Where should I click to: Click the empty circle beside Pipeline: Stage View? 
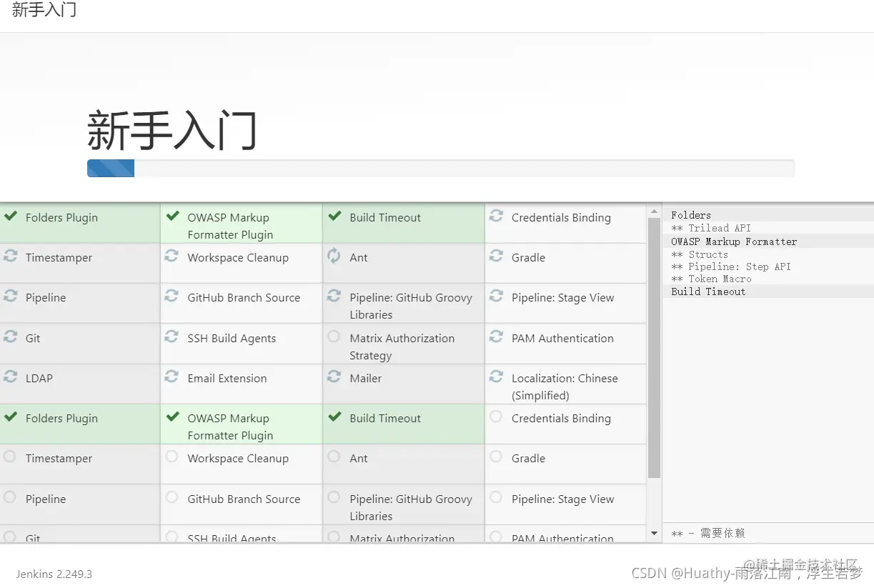pos(496,497)
